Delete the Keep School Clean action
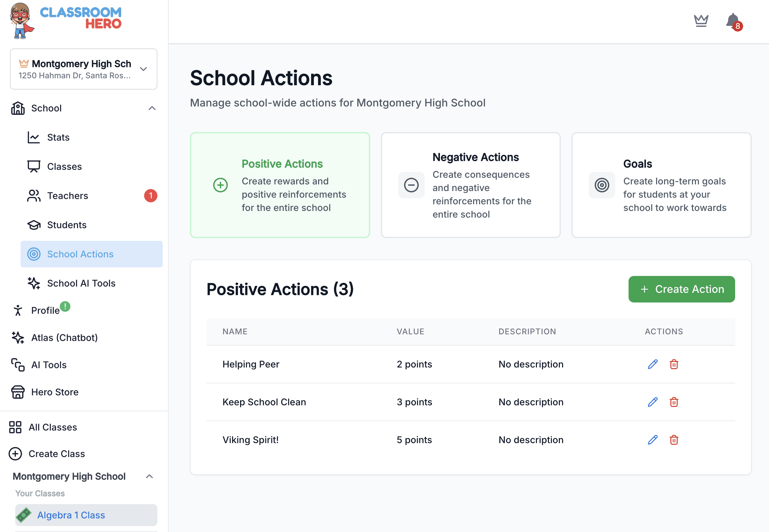 click(x=674, y=402)
